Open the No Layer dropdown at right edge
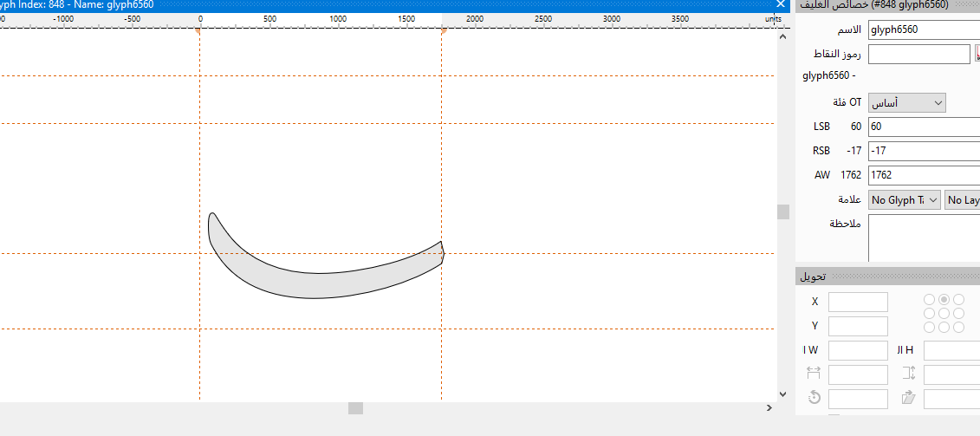980x436 pixels. (963, 200)
